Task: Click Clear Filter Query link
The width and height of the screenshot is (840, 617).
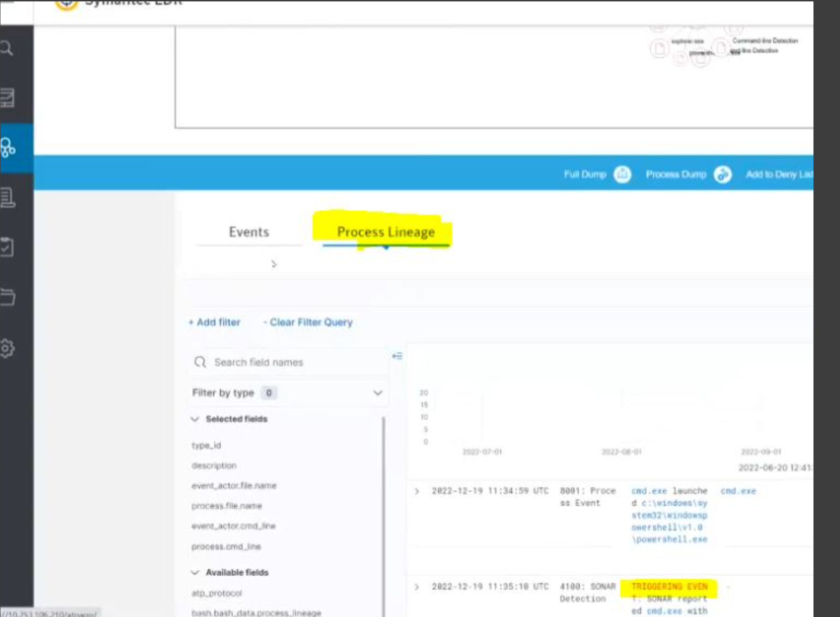Action: tap(308, 322)
